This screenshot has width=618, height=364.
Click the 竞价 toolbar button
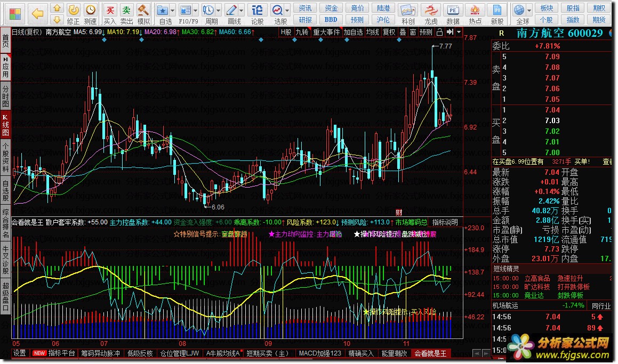tap(357, 8)
